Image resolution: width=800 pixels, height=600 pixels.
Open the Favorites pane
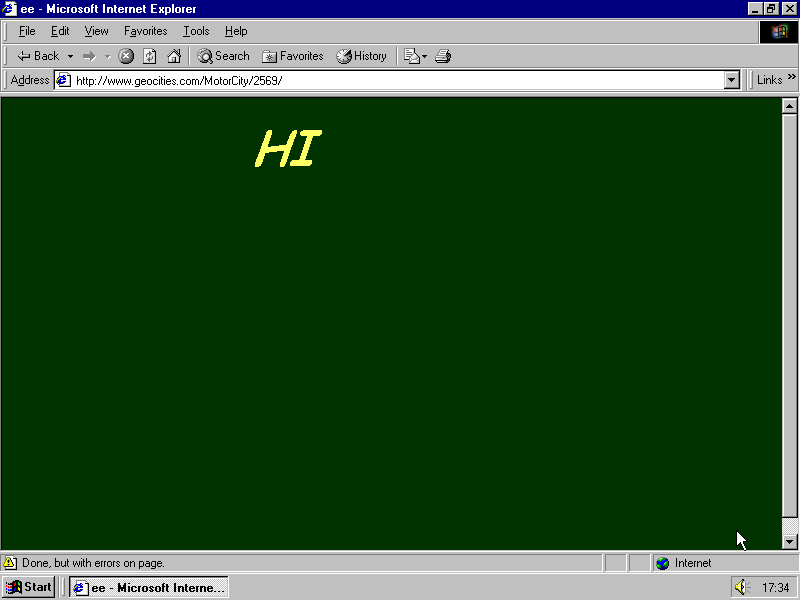coord(293,56)
